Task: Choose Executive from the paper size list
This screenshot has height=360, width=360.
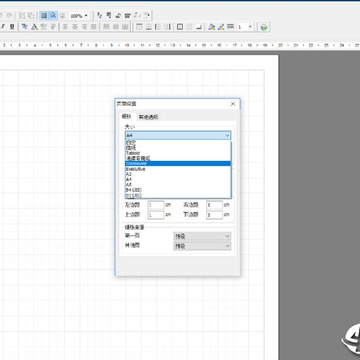Action: (x=178, y=169)
